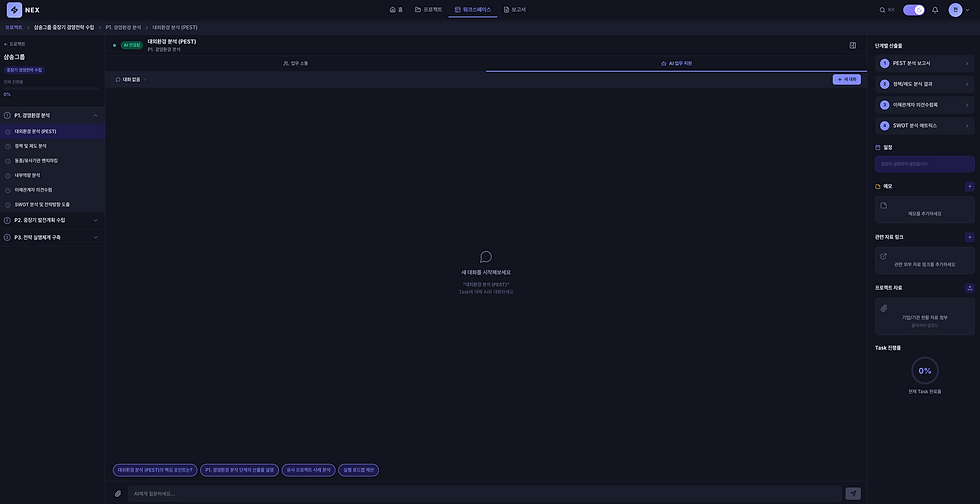The width and height of the screenshot is (980, 504).
Task: Toggle the side panel layout icon
Action: pos(852,45)
